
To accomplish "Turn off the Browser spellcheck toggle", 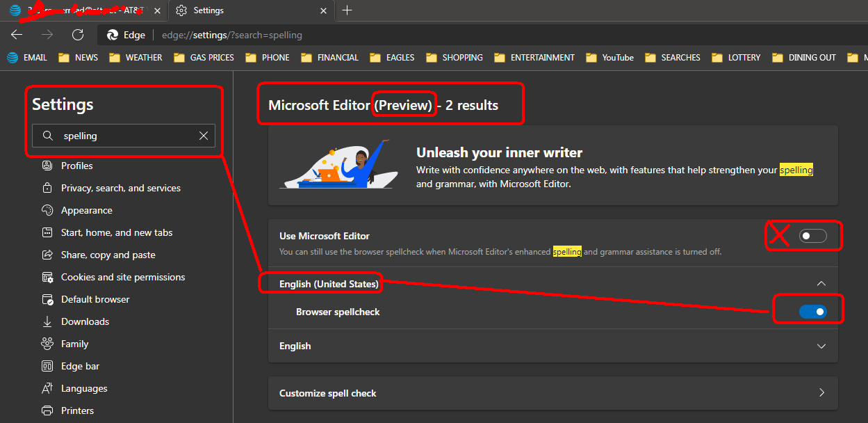I will click(813, 312).
